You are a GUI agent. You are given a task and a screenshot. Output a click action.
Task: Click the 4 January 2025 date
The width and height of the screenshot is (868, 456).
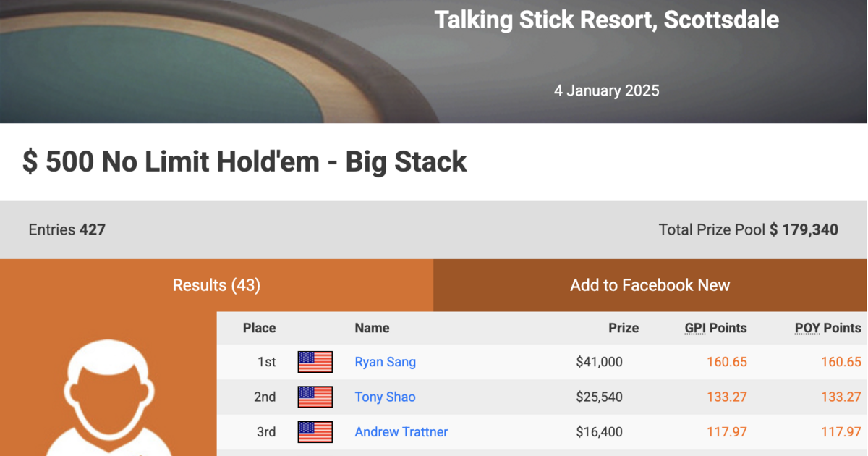(x=606, y=90)
